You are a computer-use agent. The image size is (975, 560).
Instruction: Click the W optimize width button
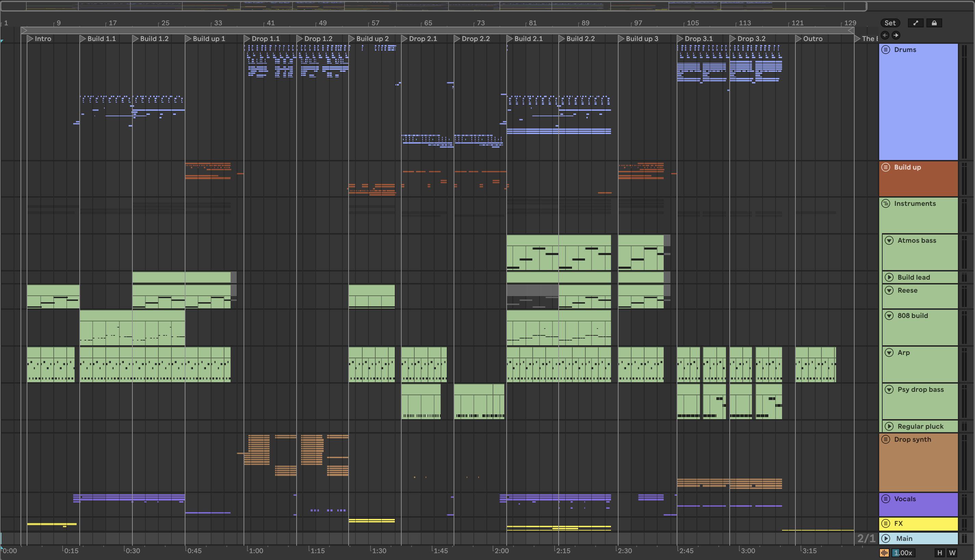click(x=952, y=553)
